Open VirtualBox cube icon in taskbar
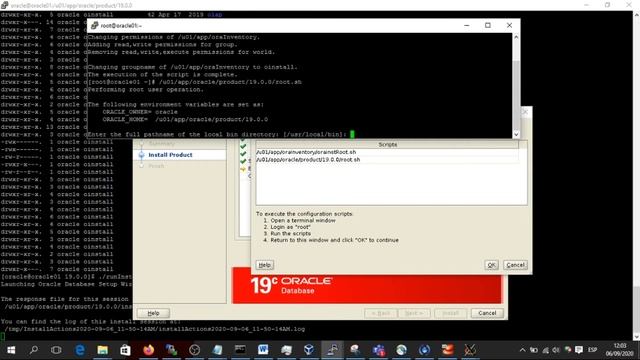 (309, 350)
